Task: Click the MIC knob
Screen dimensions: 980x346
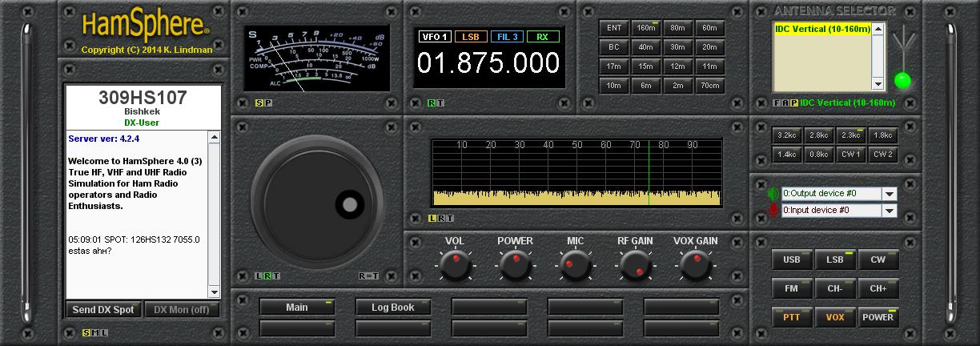Action: [575, 264]
